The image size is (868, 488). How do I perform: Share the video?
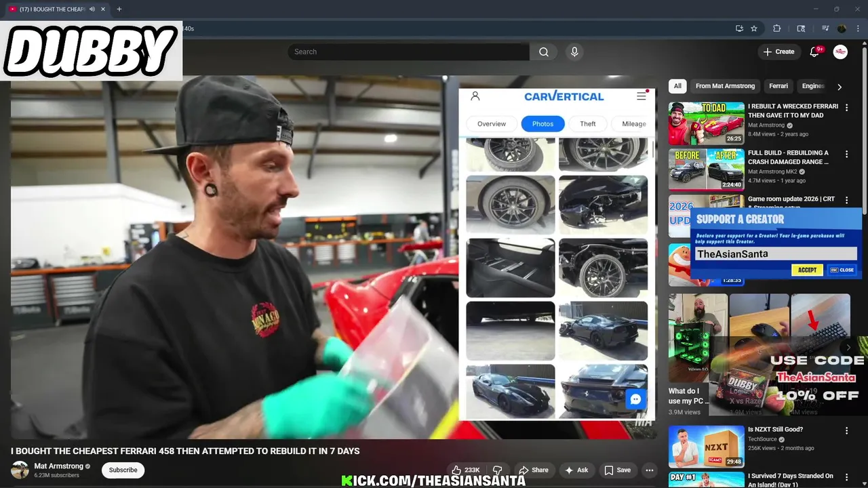point(533,470)
